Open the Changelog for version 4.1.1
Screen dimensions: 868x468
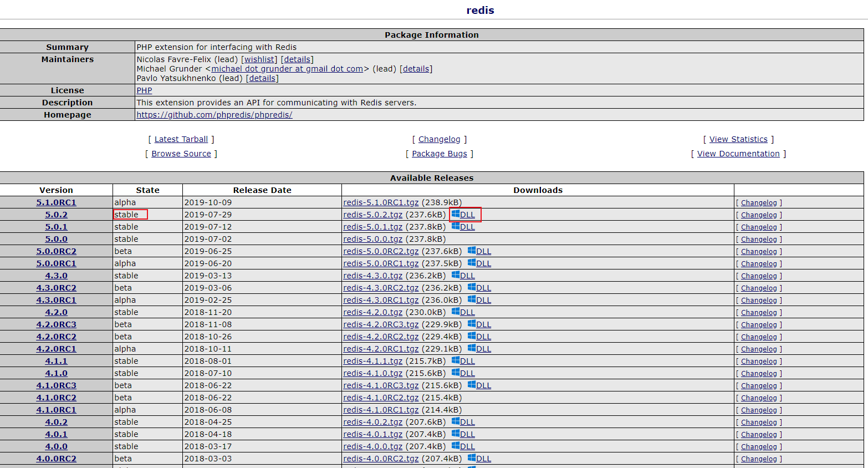click(759, 362)
